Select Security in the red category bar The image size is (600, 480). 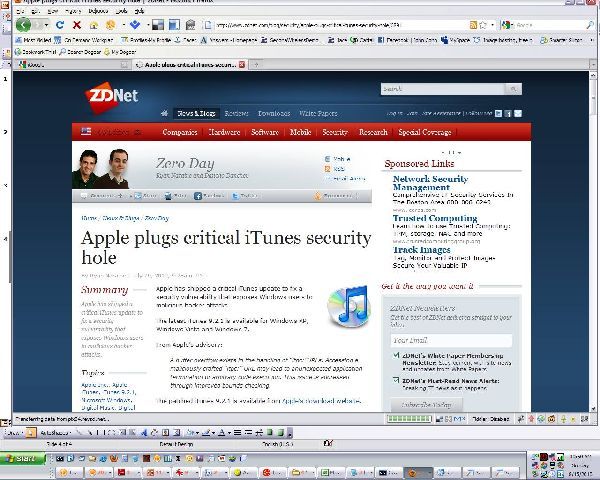coord(335,132)
